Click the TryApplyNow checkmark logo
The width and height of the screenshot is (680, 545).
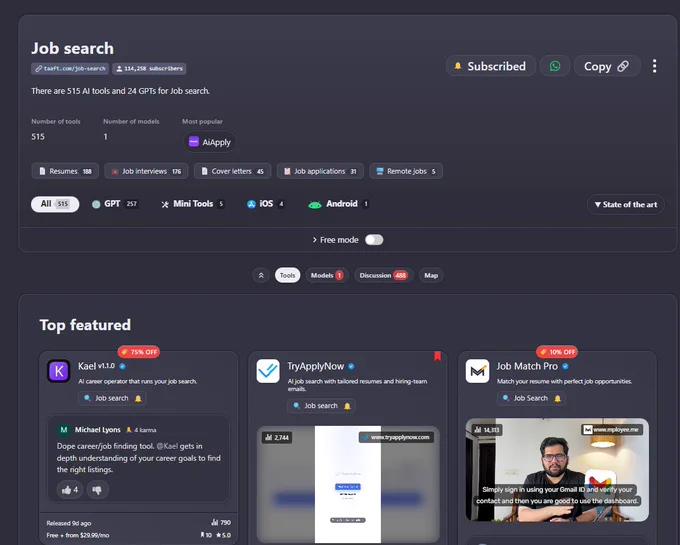(268, 371)
